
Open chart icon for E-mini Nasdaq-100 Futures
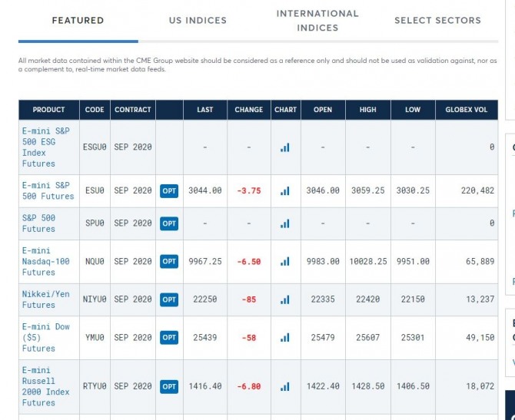tap(285, 262)
